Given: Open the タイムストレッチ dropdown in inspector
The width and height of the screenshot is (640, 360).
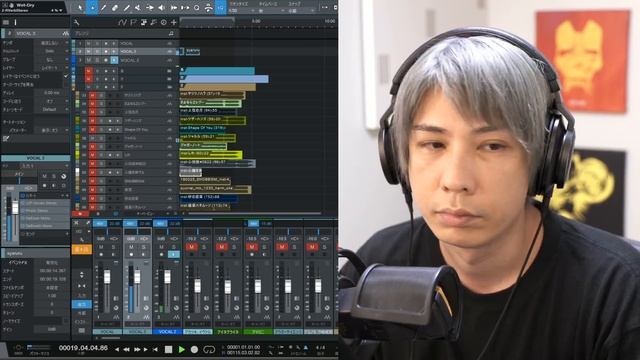Looking at the screenshot, I should tap(51, 51).
